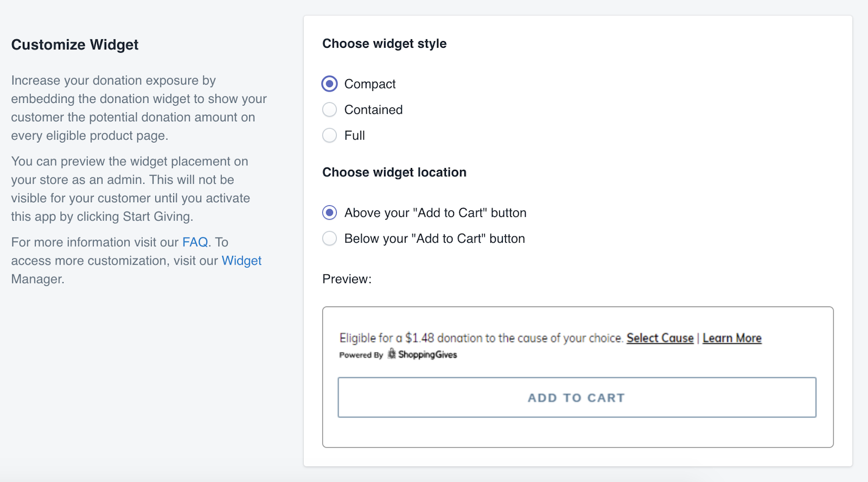This screenshot has width=868, height=482.
Task: Click the Customize Widget heading
Action: tap(75, 44)
